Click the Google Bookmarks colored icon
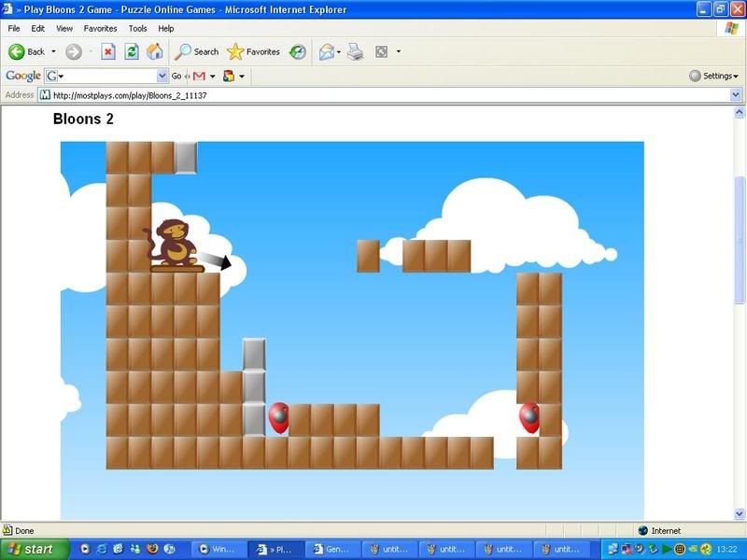This screenshot has height=560, width=747. 229,77
